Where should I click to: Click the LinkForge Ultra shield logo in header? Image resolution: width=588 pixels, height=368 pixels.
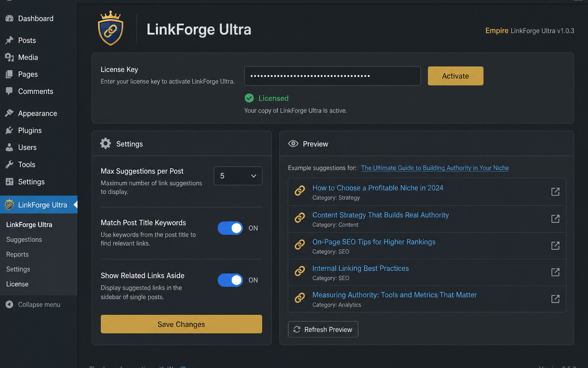coord(111,28)
